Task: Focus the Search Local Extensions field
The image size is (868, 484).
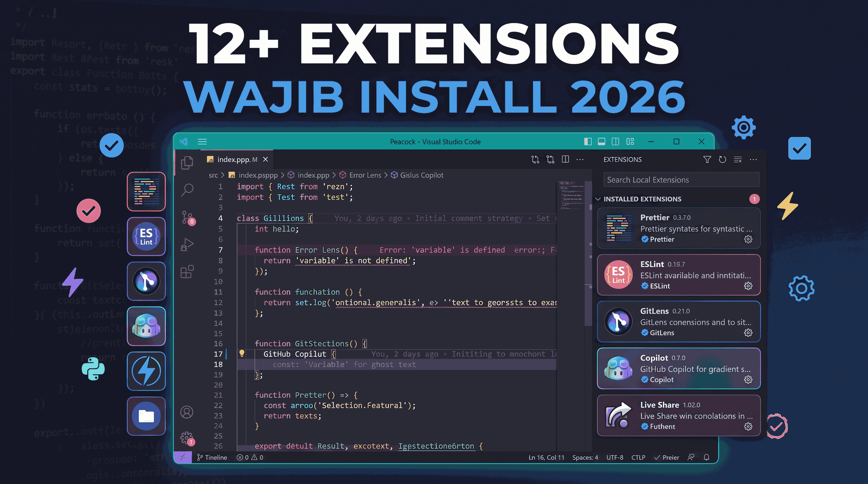Action: pos(681,180)
